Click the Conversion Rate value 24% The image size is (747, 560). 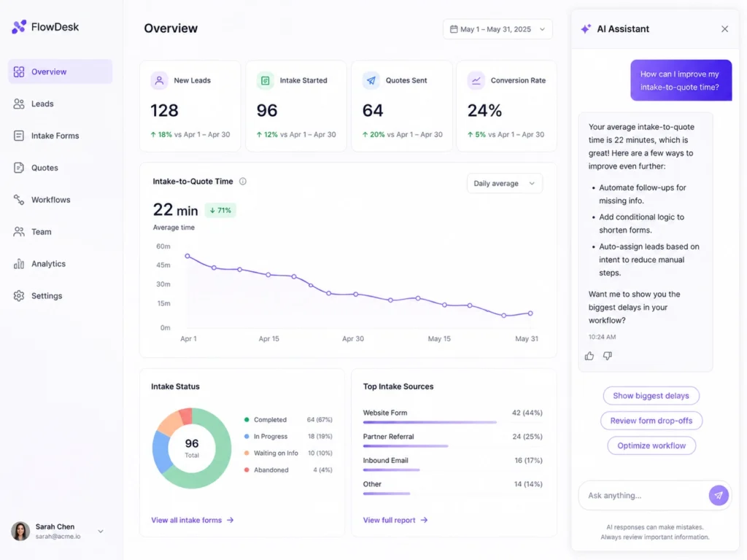coord(484,111)
